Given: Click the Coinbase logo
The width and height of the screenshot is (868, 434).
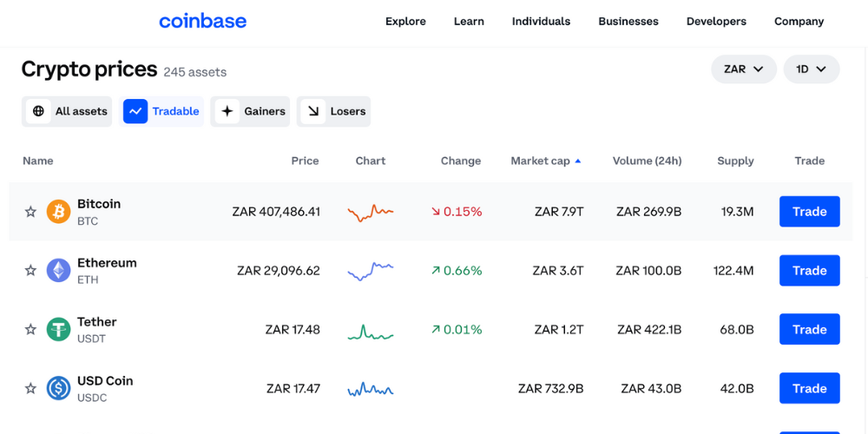Looking at the screenshot, I should coord(202,22).
